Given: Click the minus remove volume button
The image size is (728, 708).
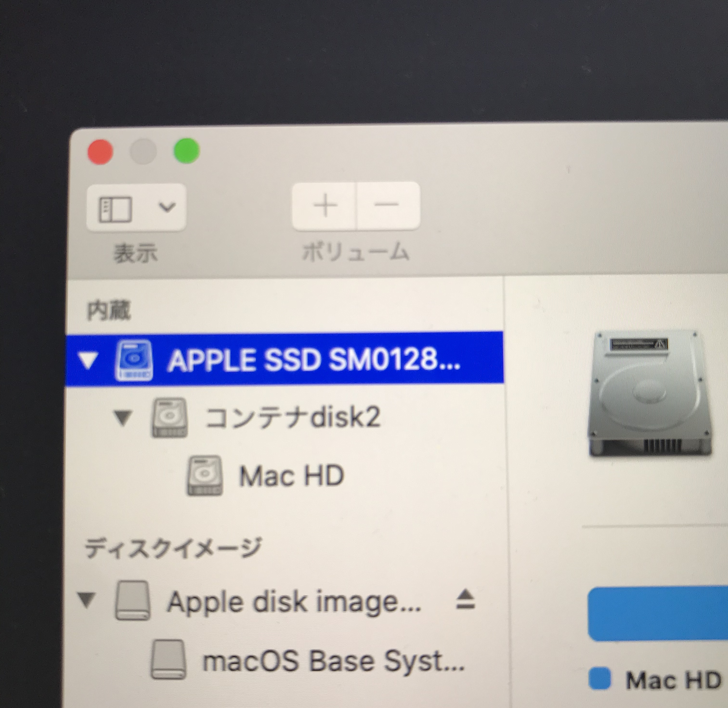Looking at the screenshot, I should point(387,205).
